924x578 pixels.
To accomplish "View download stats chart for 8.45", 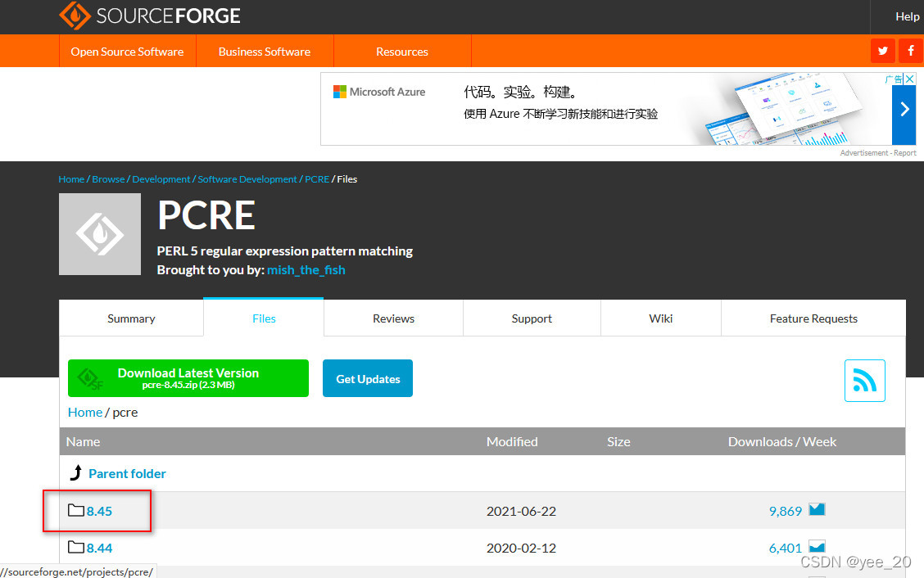I will [x=817, y=510].
